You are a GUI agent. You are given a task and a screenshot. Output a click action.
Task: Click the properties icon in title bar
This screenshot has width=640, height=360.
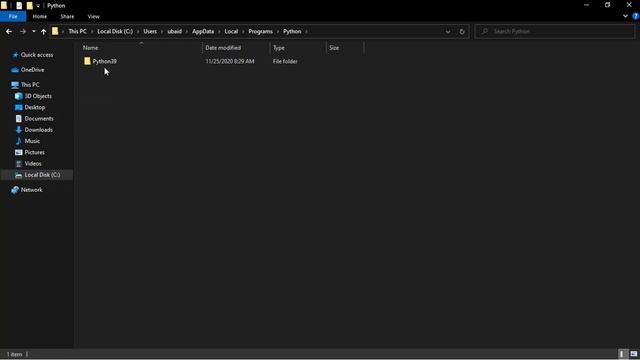tap(19, 6)
